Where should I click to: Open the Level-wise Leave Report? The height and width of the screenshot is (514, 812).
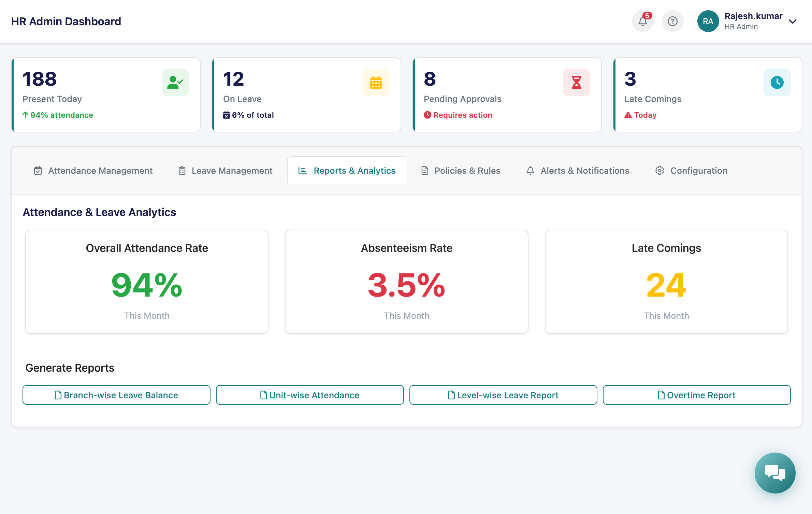[x=503, y=395]
